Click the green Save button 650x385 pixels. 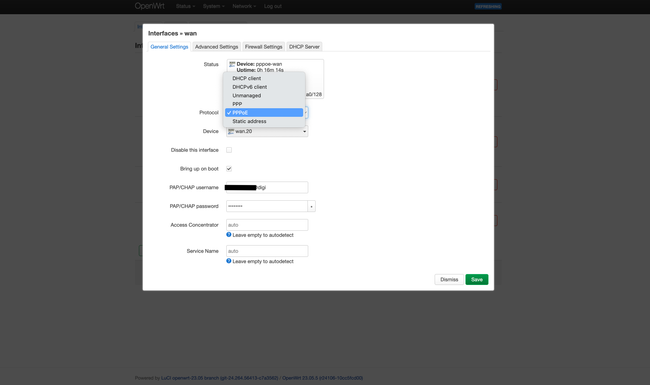coord(477,279)
